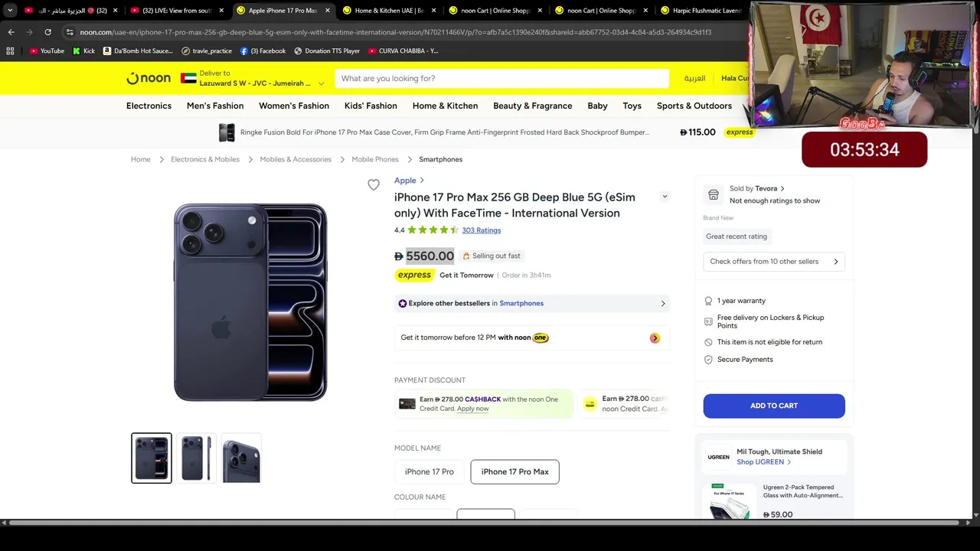Open the tab search dropdown at the top left

click(x=10, y=11)
